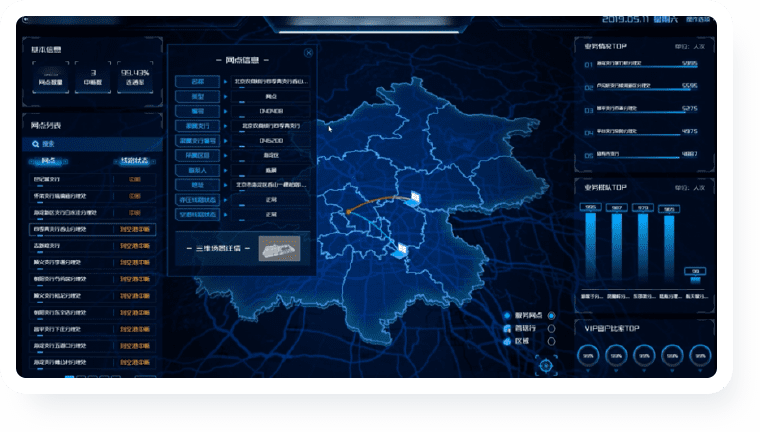
Task: Click the upper building marker on the map
Action: 414,198
